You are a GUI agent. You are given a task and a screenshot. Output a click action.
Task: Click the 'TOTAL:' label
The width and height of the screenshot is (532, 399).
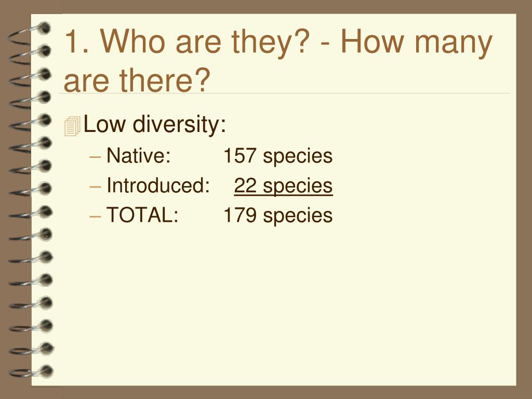point(142,215)
